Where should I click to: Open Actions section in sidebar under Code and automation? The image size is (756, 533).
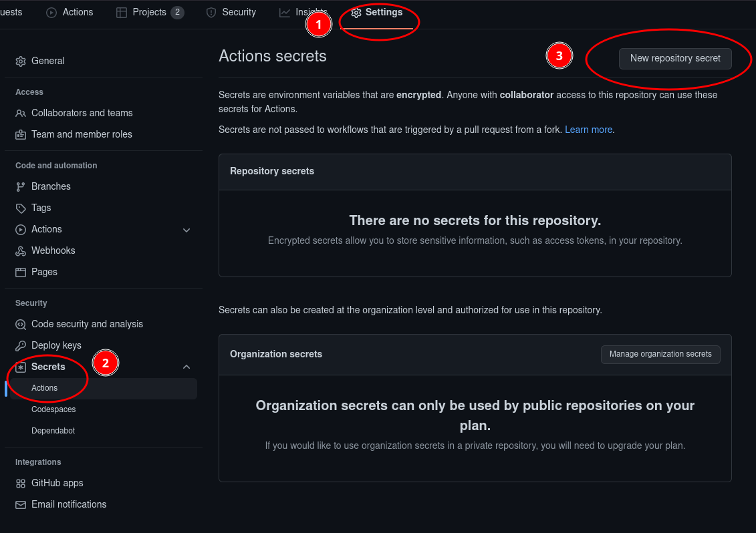tap(46, 229)
